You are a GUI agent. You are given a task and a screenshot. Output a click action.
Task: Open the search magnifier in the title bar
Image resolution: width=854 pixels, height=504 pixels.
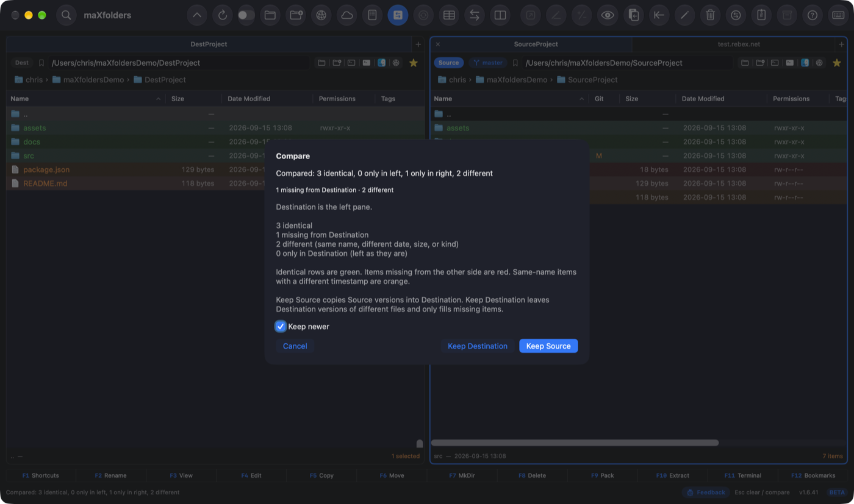tap(66, 15)
